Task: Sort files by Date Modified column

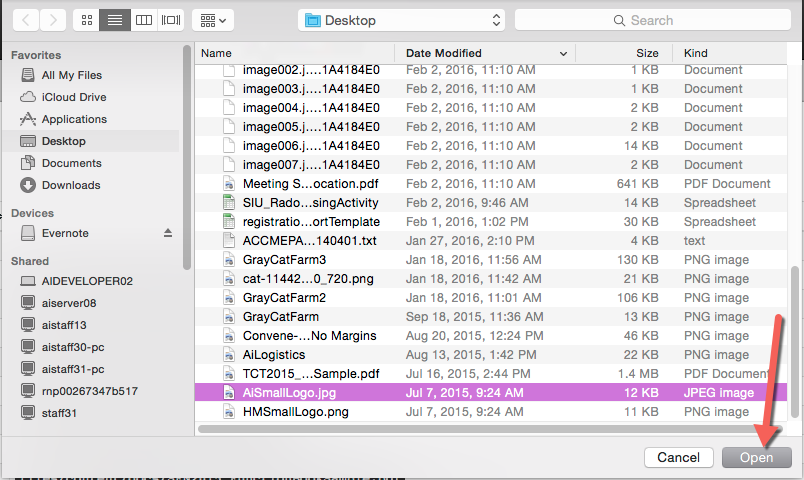Action: pyautogui.click(x=443, y=53)
